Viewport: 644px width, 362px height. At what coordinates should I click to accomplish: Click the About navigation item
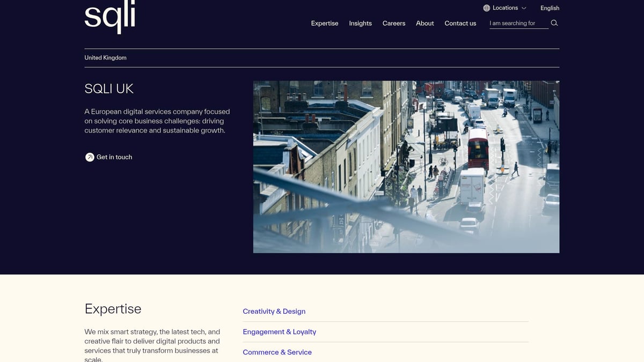[x=425, y=23]
